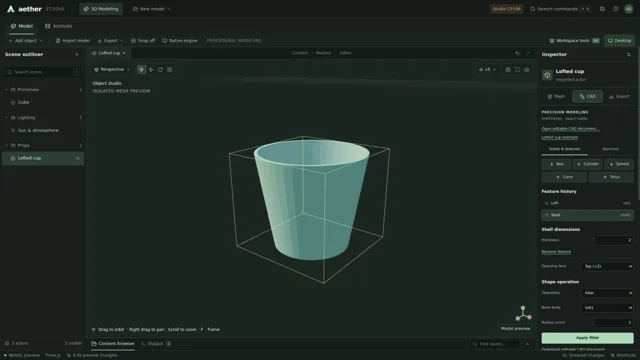This screenshot has width=640, height=360.
Task: Click the camera snapshot icon in viewport
Action: [x=527, y=69]
